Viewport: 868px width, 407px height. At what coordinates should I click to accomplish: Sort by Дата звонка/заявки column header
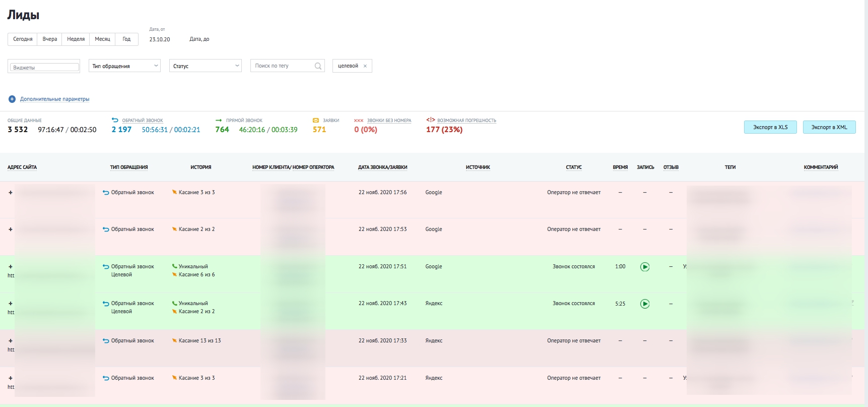(383, 167)
